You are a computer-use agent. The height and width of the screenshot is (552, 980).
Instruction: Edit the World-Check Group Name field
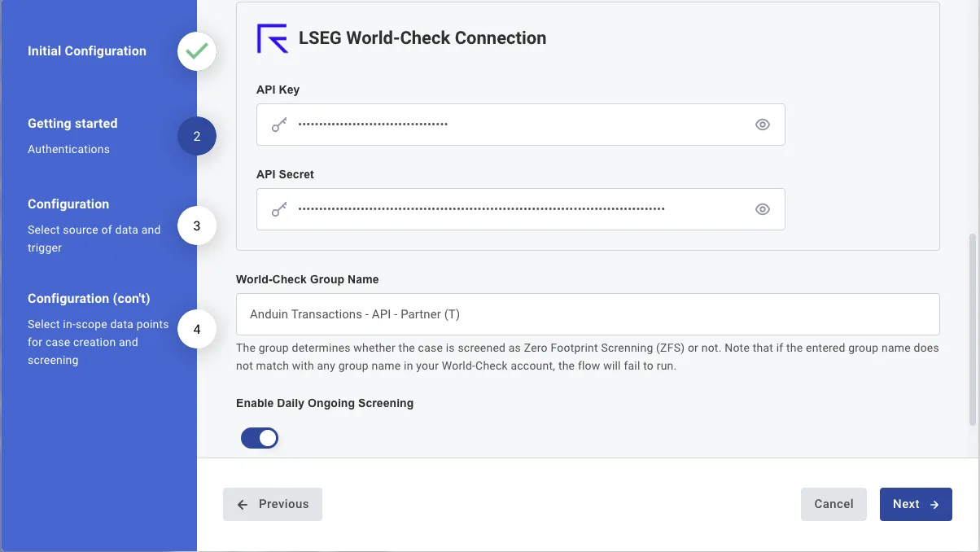click(588, 314)
